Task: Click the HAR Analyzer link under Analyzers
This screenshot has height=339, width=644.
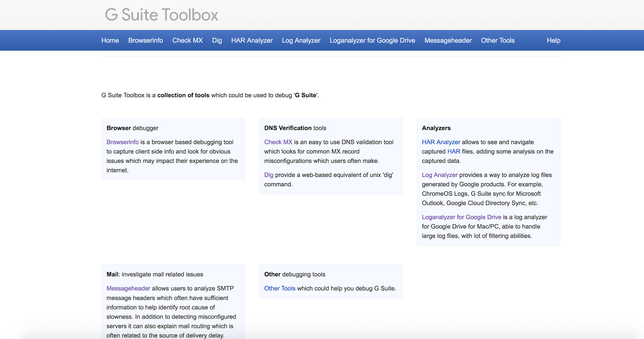Action: pyautogui.click(x=441, y=142)
